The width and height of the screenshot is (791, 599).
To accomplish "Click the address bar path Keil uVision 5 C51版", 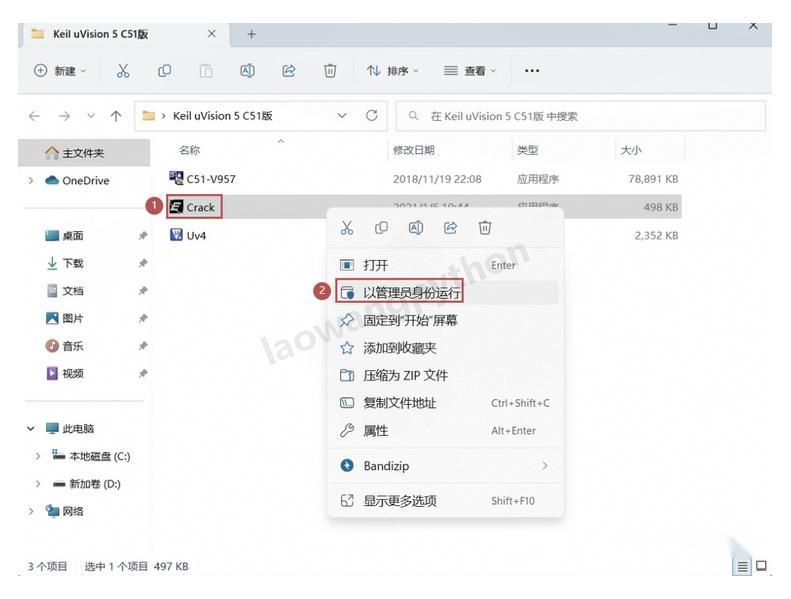I will pos(222,116).
